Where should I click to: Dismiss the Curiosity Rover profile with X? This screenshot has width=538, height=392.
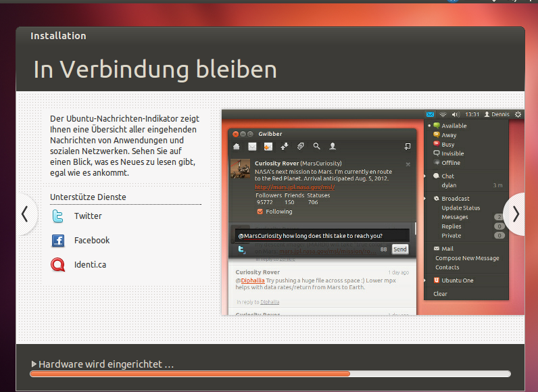[x=408, y=164]
